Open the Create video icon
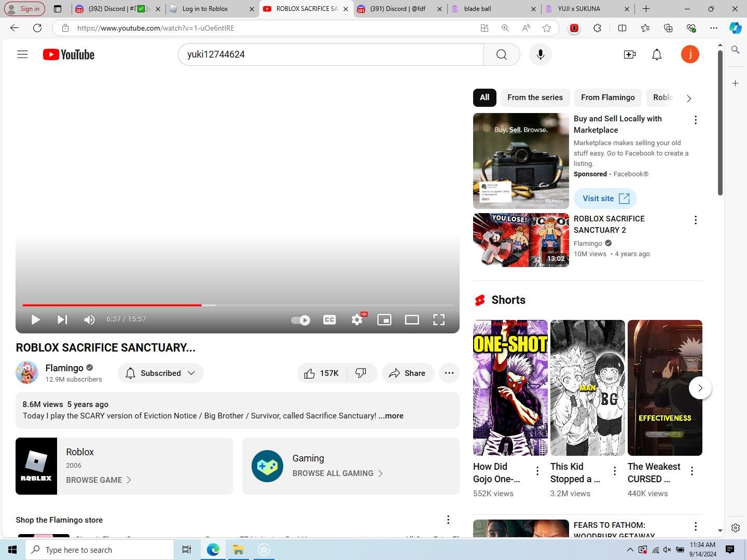The width and height of the screenshot is (747, 560). tap(630, 54)
